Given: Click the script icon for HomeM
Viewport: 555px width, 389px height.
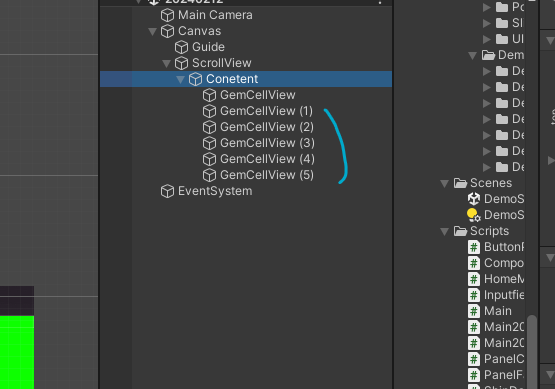Looking at the screenshot, I should click(x=474, y=279).
